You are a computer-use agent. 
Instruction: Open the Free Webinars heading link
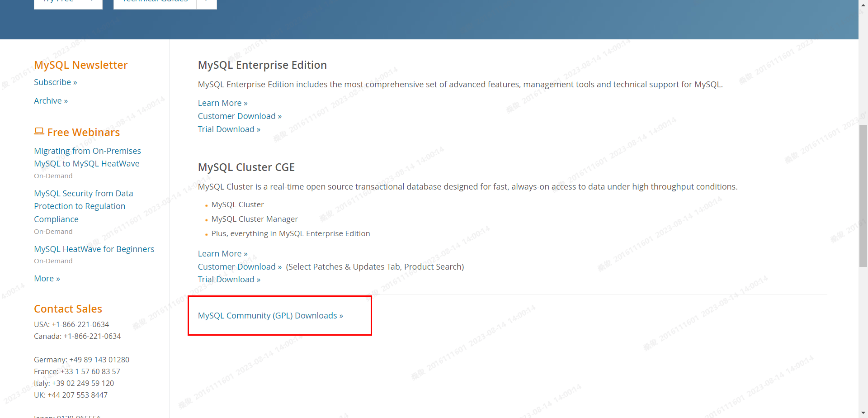(x=84, y=133)
